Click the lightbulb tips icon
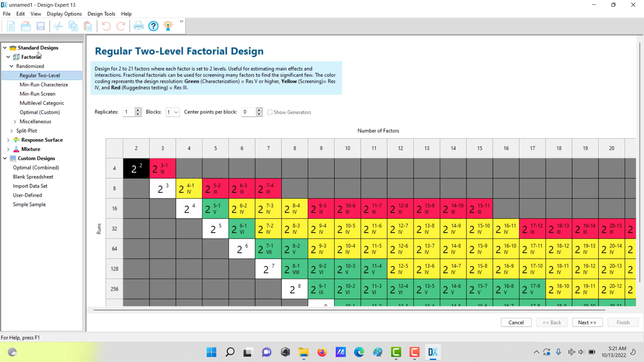 (168, 26)
